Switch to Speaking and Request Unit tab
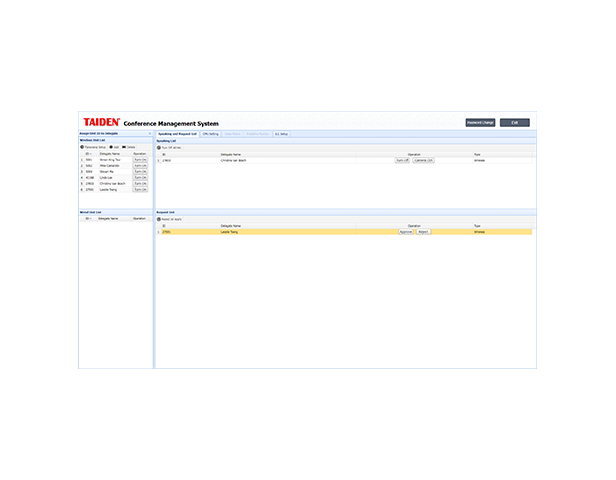The height and width of the screenshot is (480, 616). coord(177,133)
